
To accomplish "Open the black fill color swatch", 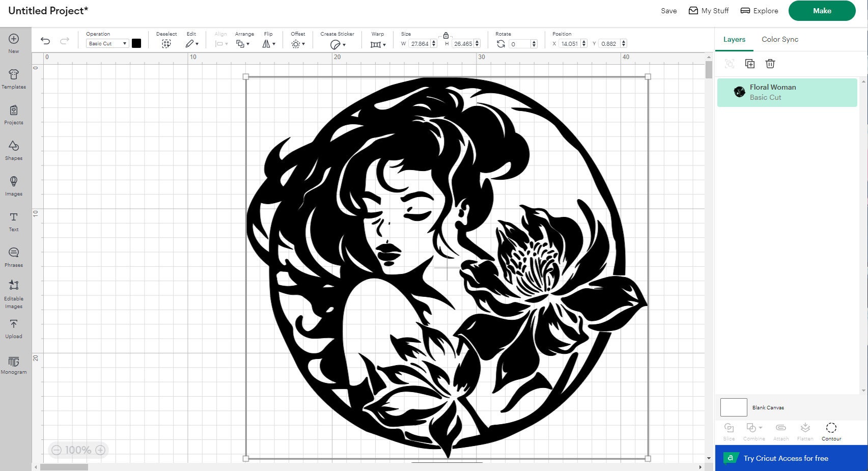I will (x=136, y=43).
